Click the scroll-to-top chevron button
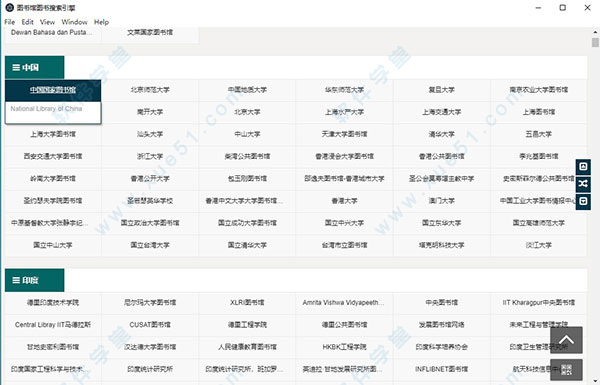The image size is (600, 385). point(566,340)
